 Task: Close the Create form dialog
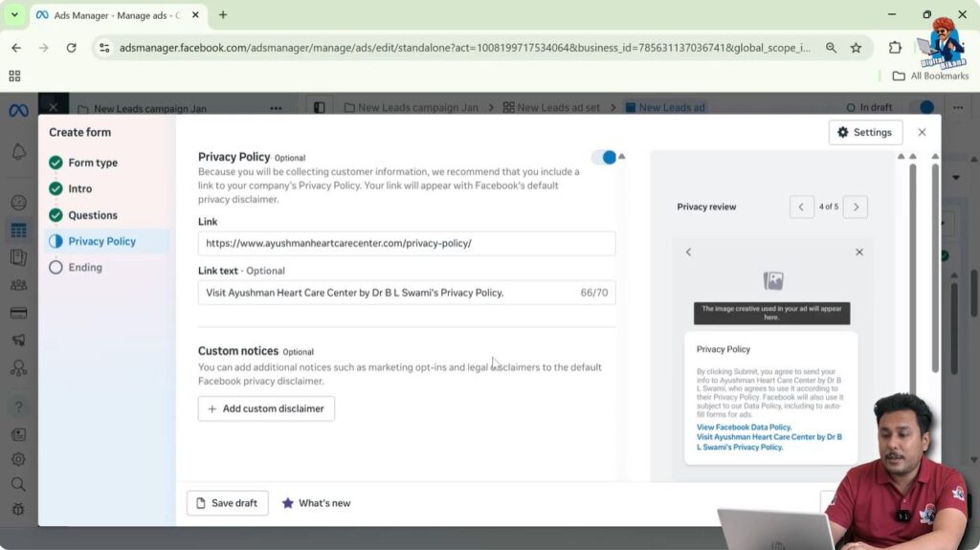922,133
